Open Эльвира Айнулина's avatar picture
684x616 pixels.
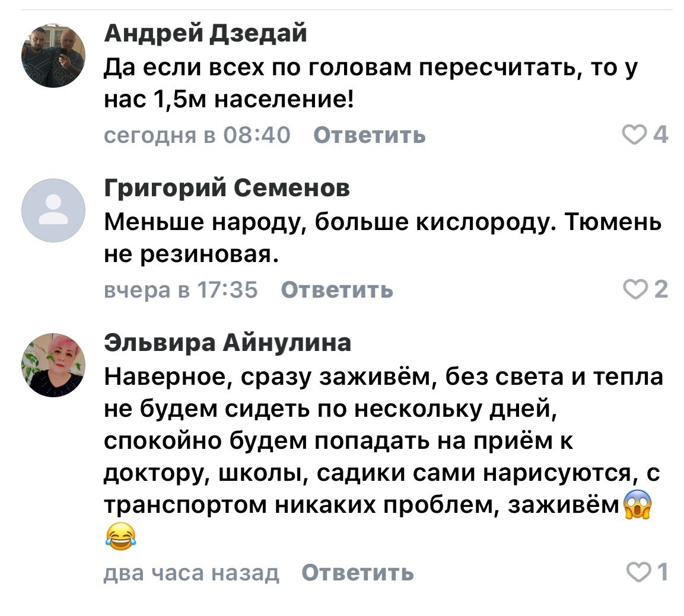point(53,364)
